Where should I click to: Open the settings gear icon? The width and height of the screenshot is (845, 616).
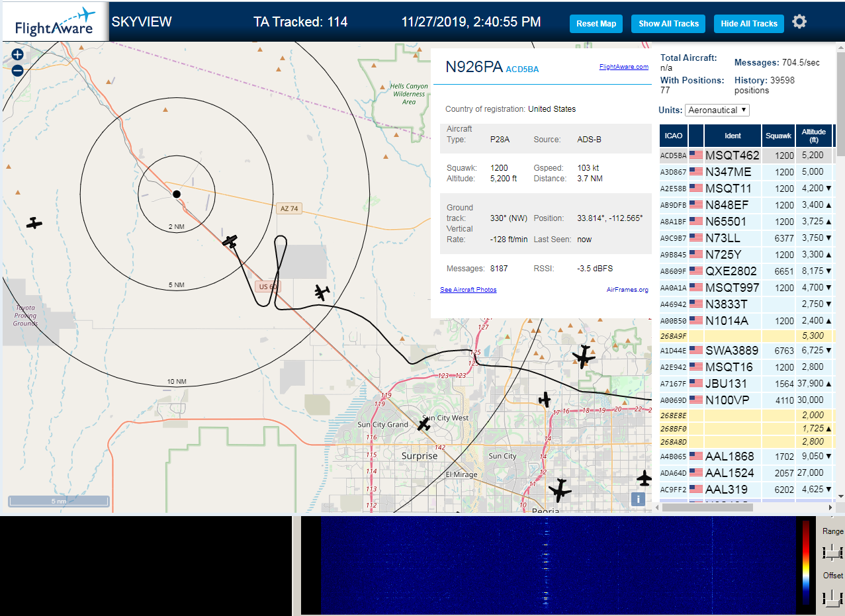pyautogui.click(x=799, y=22)
